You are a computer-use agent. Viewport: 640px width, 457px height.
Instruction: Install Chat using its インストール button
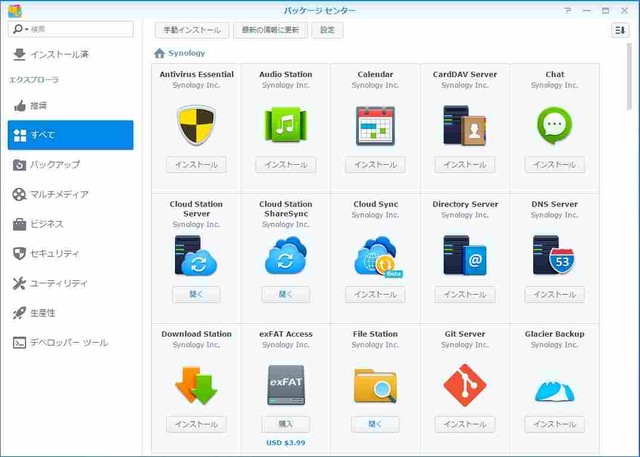tap(554, 164)
